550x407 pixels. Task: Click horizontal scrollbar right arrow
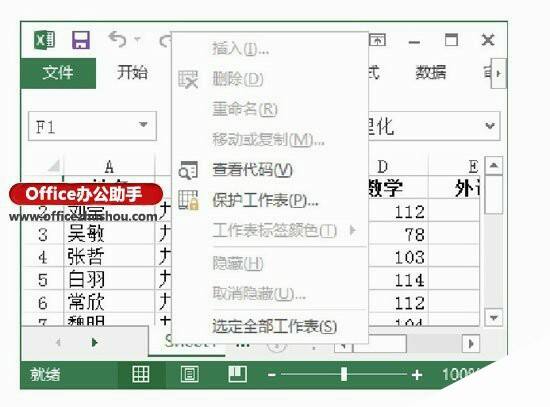click(471, 343)
